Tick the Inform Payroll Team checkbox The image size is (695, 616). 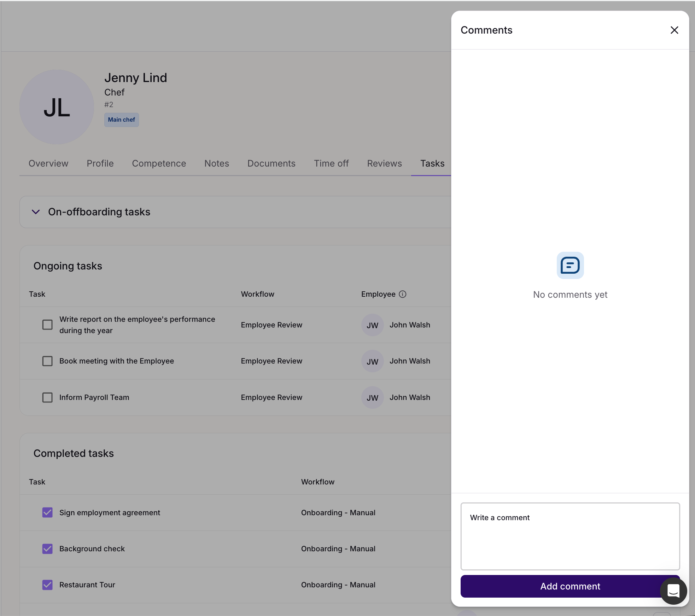coord(47,397)
